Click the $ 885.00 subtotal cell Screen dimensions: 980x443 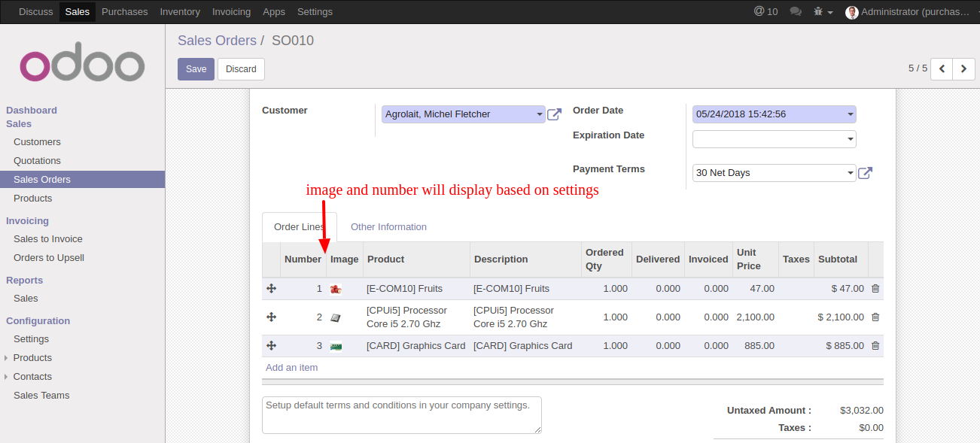(841, 346)
